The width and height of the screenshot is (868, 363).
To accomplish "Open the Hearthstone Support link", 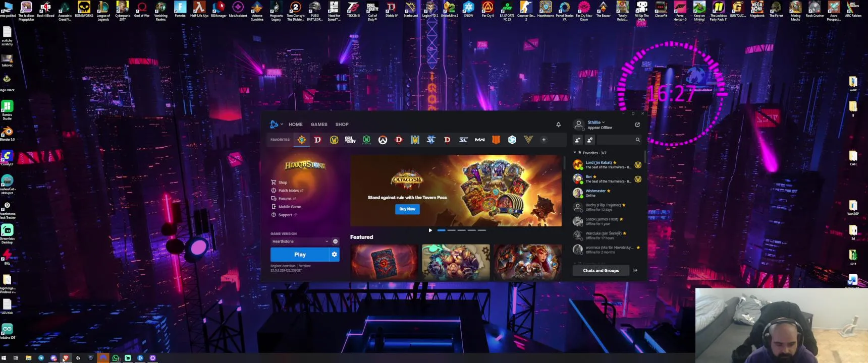I will tap(284, 215).
